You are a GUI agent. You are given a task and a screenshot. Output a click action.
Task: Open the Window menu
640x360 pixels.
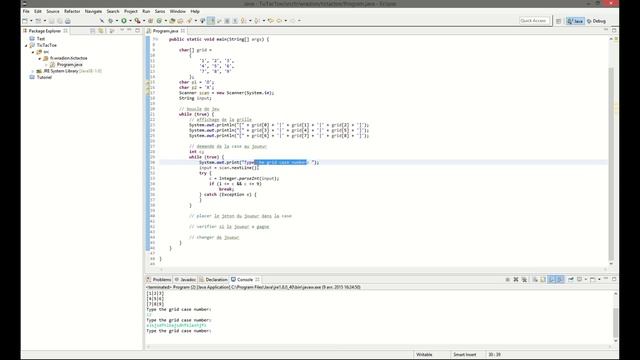click(x=178, y=11)
